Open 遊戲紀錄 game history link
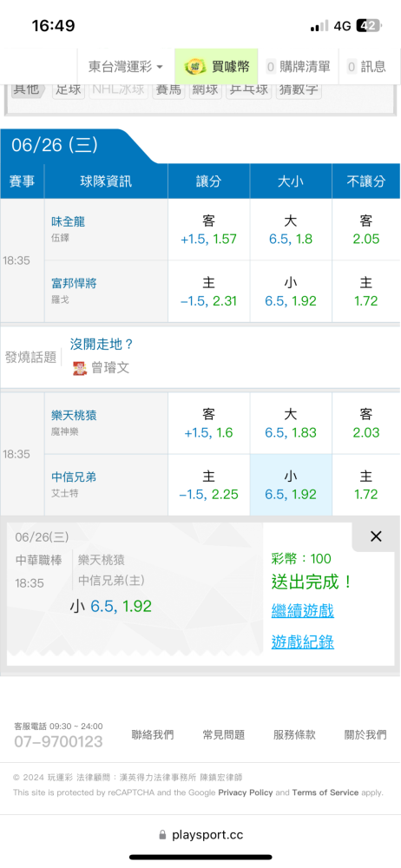Viewport: 401px width, 868px height. point(302,641)
